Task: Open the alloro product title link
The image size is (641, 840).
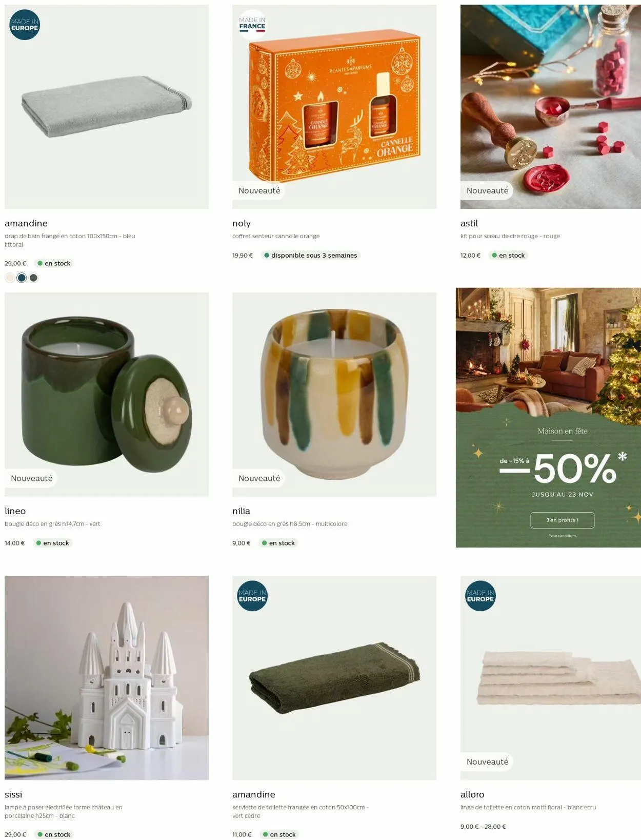Action: pos(472,794)
